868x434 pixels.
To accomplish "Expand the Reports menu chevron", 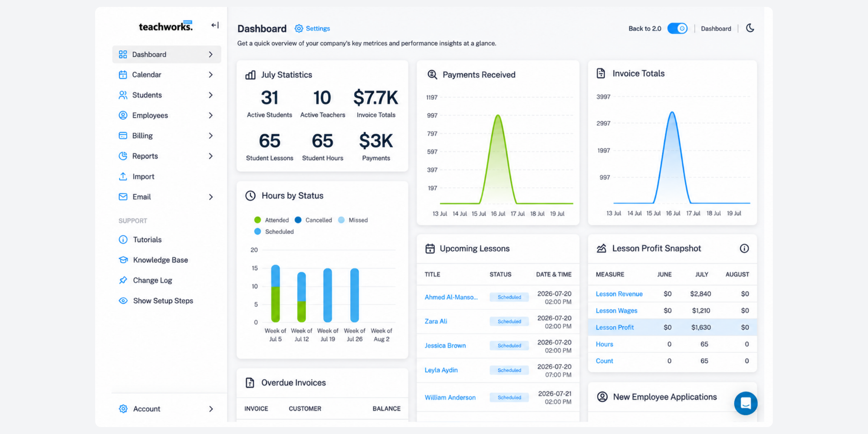I will tap(210, 156).
